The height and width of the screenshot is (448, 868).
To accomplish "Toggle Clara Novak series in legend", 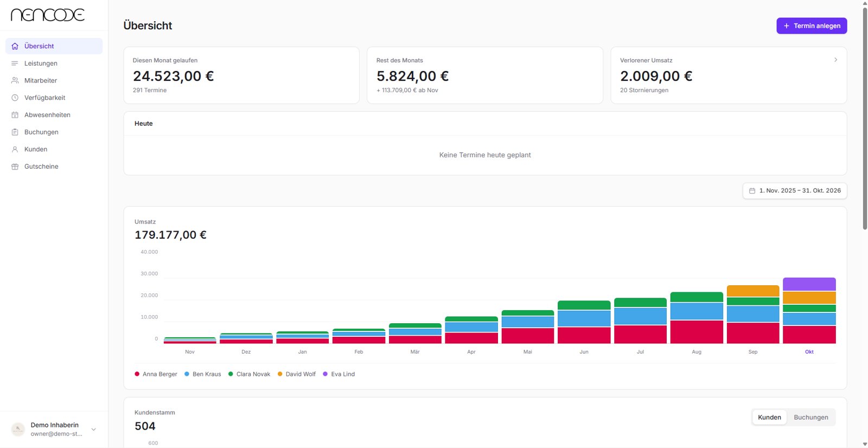I will click(x=250, y=374).
